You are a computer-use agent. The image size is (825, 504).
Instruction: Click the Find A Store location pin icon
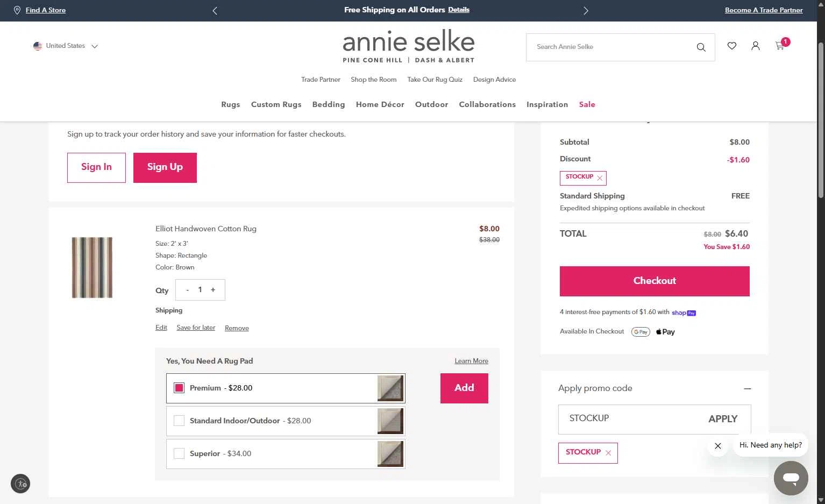click(17, 10)
